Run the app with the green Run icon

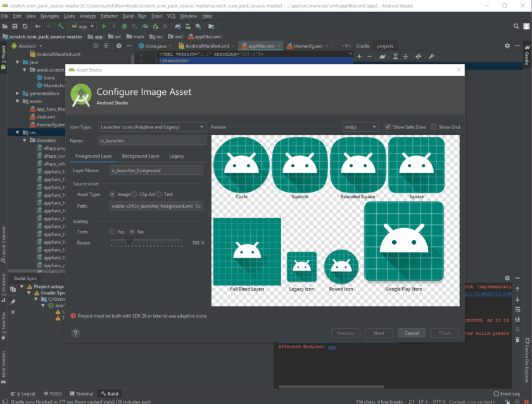point(104,27)
